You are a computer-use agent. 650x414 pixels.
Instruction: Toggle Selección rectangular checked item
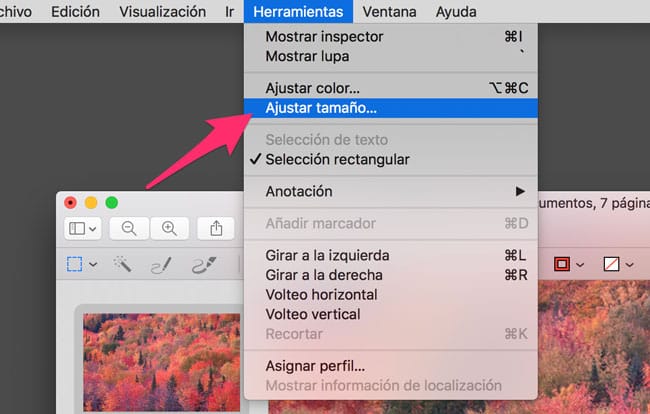pyautogui.click(x=390, y=160)
